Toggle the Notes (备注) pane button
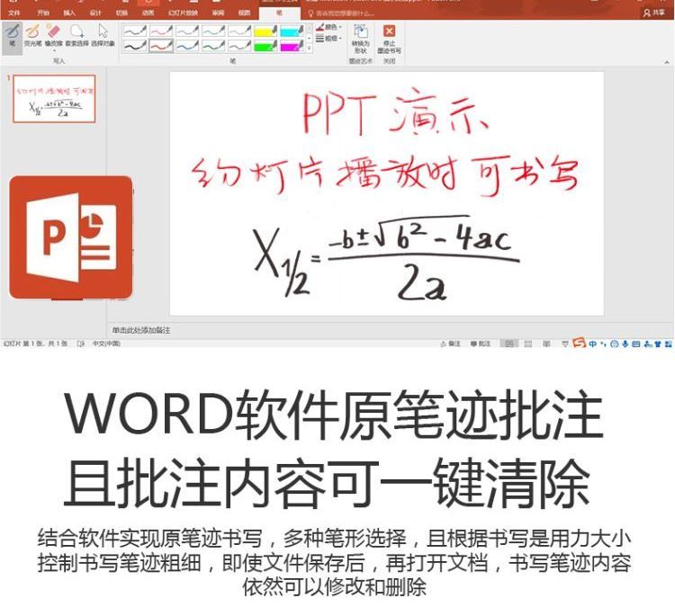The height and width of the screenshot is (616, 675). click(451, 344)
